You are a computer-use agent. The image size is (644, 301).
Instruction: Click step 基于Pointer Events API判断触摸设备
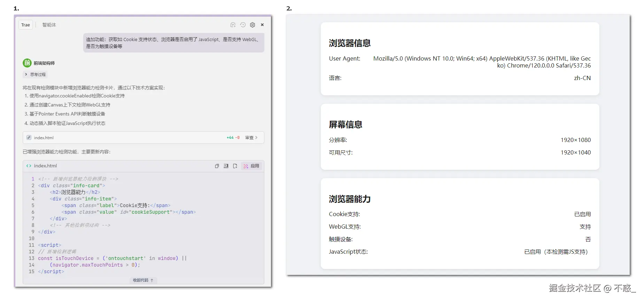point(67,114)
